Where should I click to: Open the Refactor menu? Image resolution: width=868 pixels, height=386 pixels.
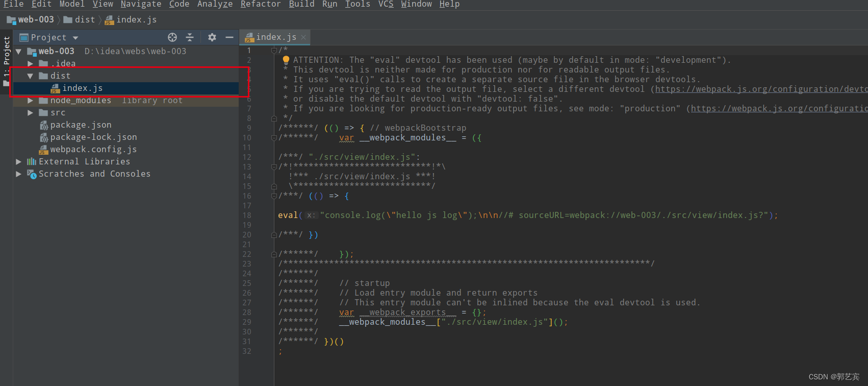(x=261, y=4)
